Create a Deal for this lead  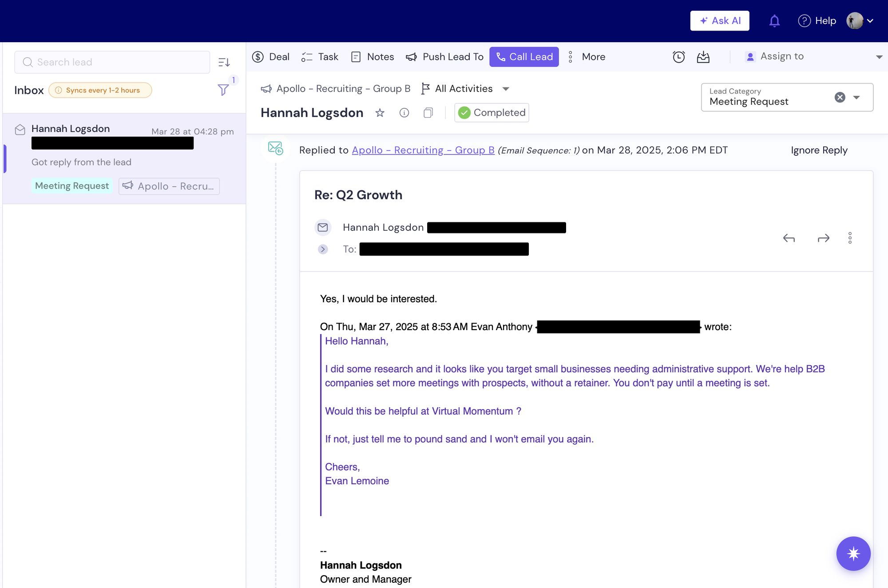[270, 57]
